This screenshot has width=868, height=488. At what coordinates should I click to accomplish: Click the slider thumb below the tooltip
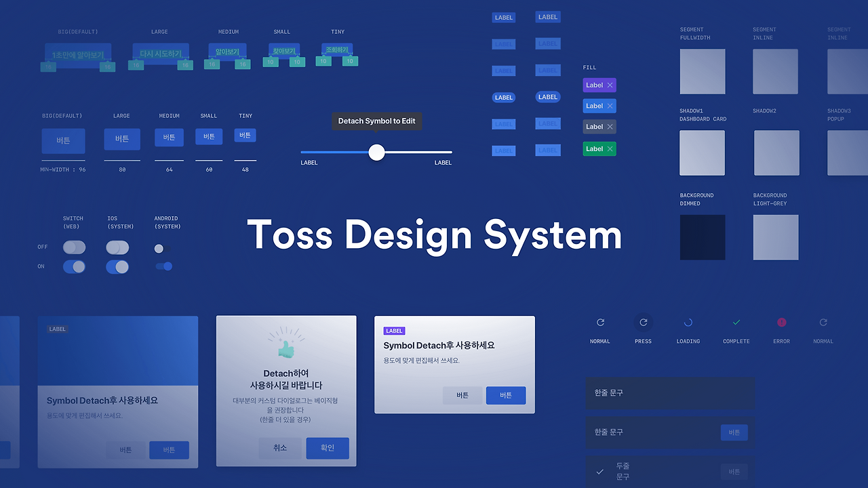tap(377, 152)
